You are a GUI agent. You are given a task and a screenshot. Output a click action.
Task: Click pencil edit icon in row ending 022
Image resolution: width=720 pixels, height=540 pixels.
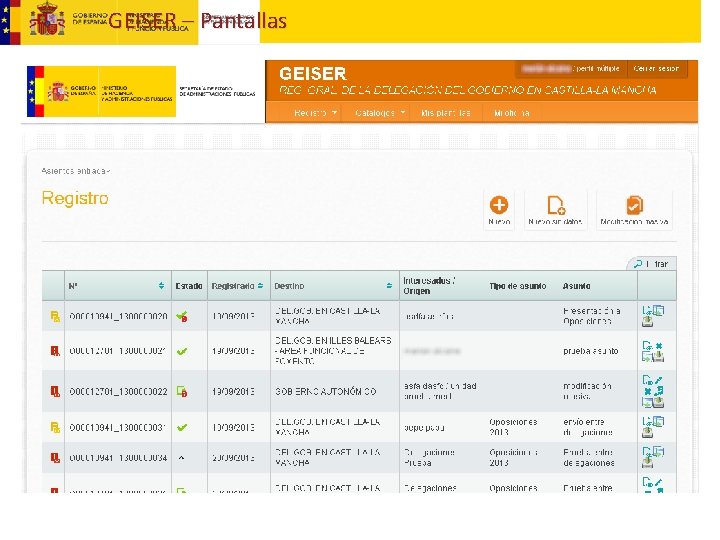point(658,381)
